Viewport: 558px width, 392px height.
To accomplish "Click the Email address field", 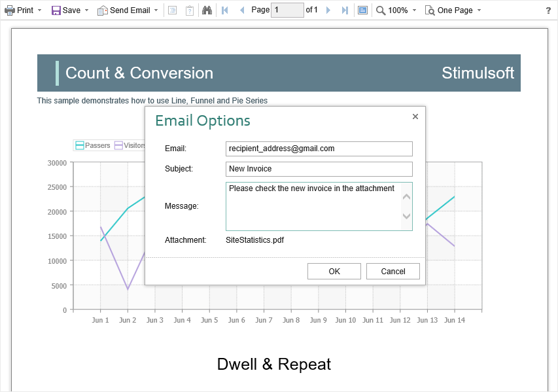I will point(319,149).
